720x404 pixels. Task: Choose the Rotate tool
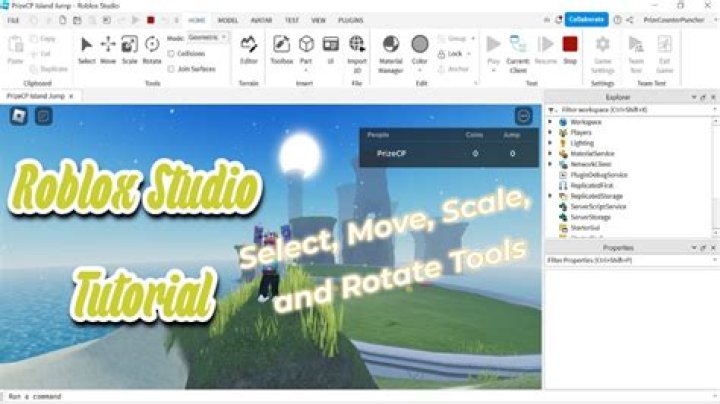pos(152,45)
